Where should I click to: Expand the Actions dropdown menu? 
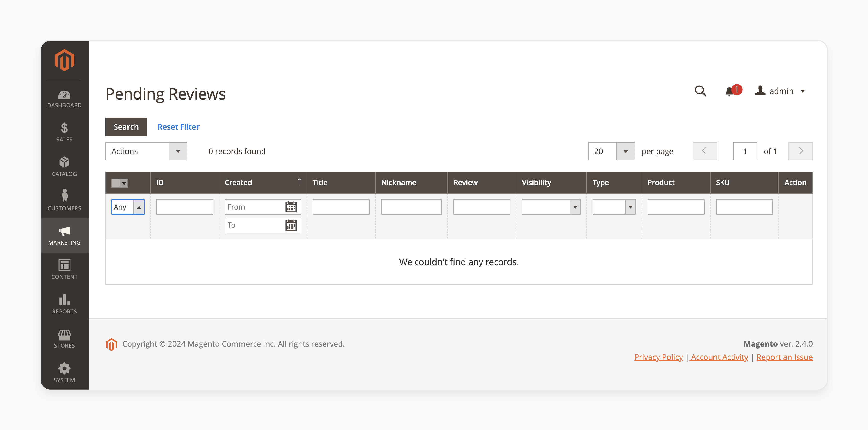click(178, 150)
